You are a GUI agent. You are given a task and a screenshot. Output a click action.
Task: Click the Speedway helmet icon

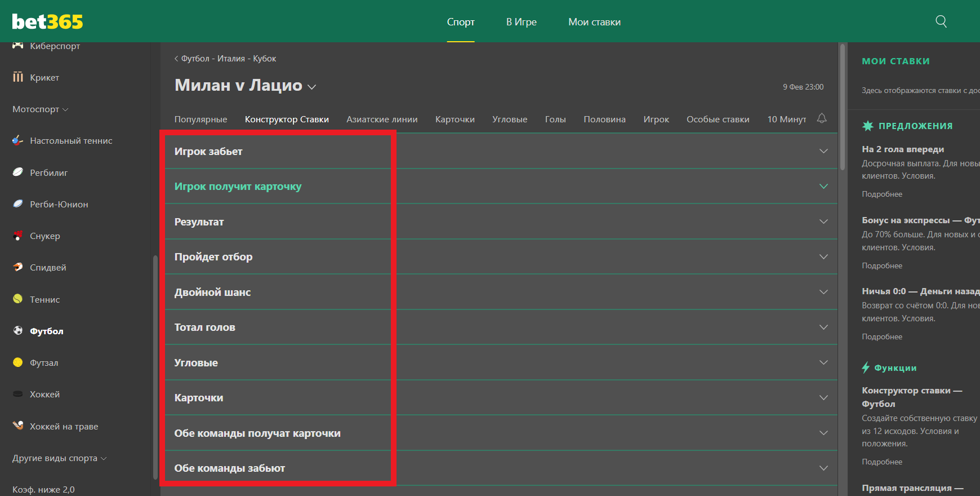(x=18, y=267)
